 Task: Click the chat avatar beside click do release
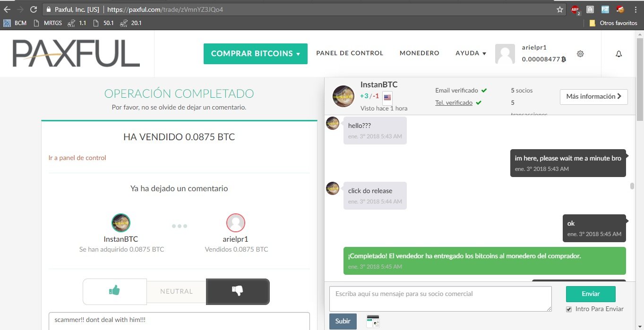[333, 188]
